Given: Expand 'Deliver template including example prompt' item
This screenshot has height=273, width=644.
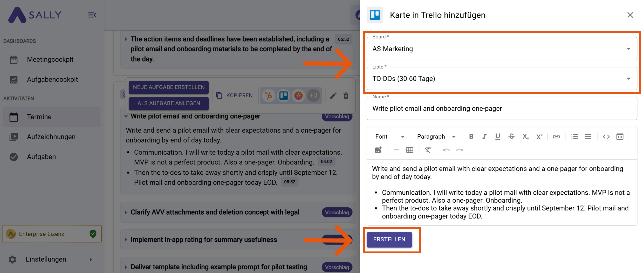Looking at the screenshot, I should [126, 267].
